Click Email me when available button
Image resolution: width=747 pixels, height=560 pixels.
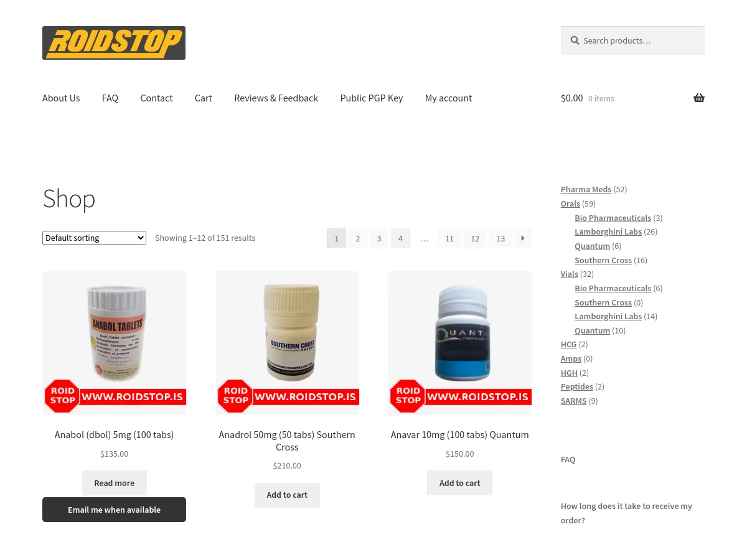(x=114, y=510)
